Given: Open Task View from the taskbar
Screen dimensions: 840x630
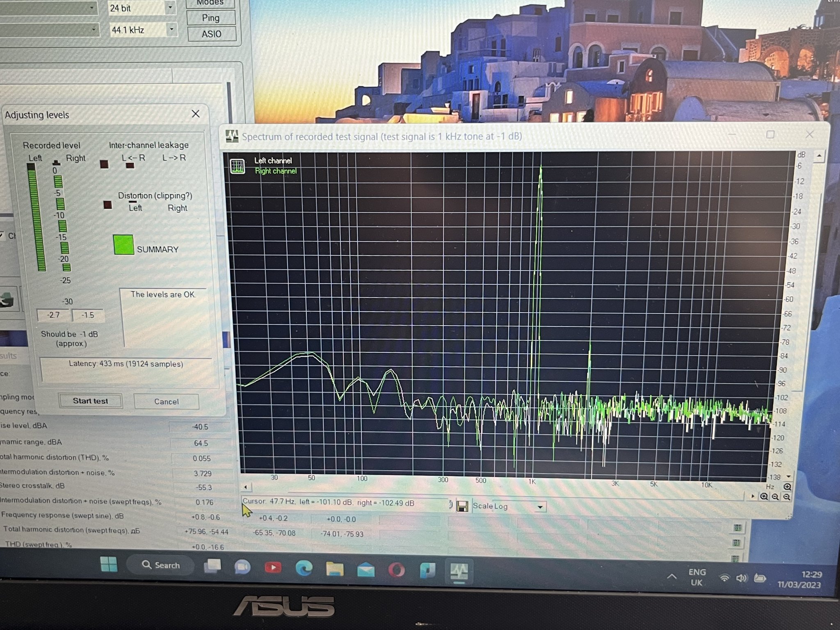Looking at the screenshot, I should click(212, 566).
